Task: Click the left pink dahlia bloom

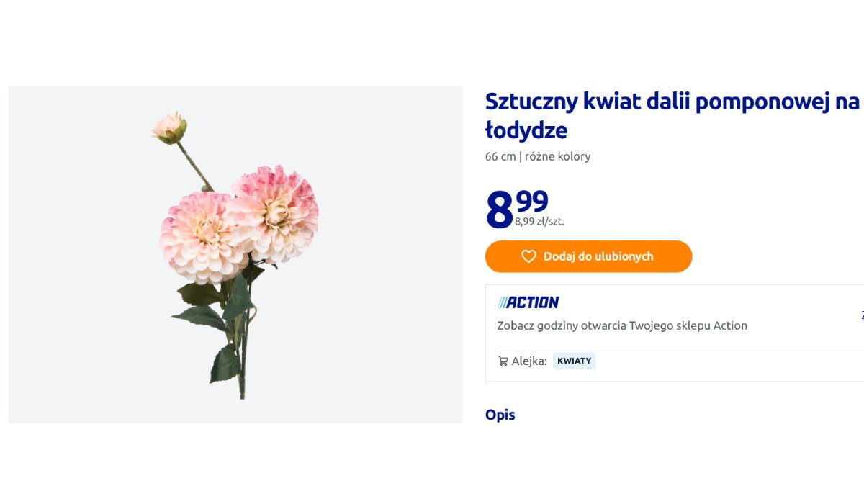Action: tap(202, 238)
